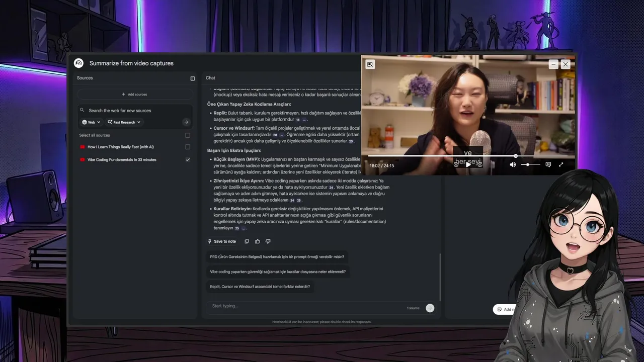This screenshot has height=362, width=644.
Task: Toggle the Select all sources checkbox
Action: click(x=188, y=135)
